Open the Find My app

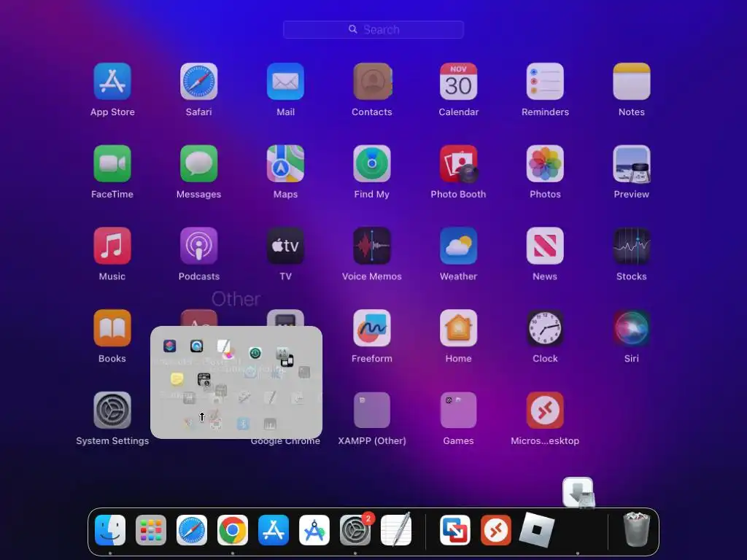click(x=372, y=164)
